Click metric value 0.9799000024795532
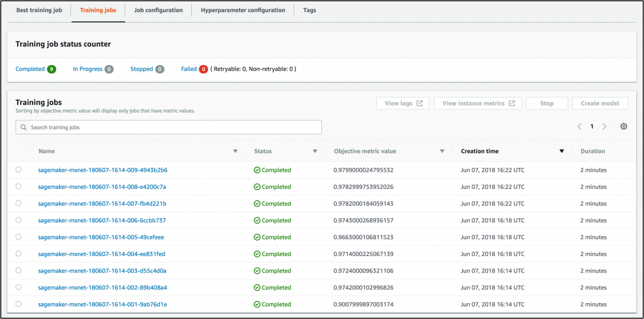Screen dimensions: 644x319 point(364,170)
